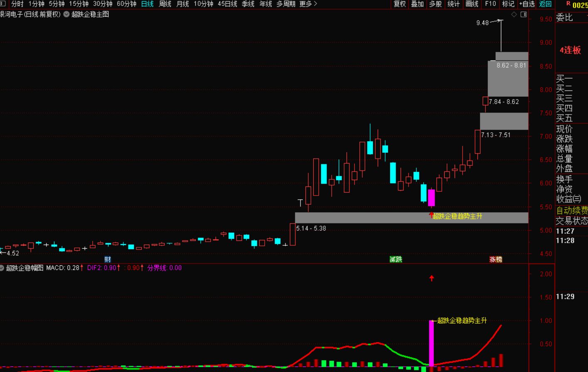Switch to 周线 weekly period tab

[165, 4]
